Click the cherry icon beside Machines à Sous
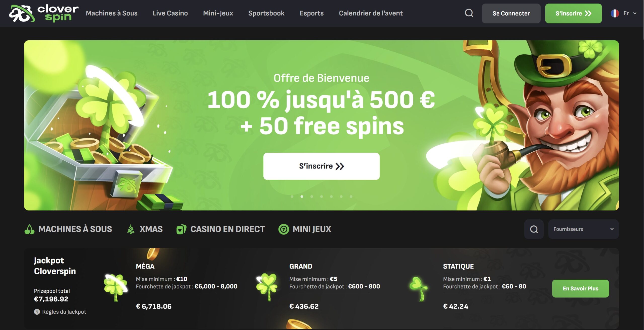Image resolution: width=644 pixels, height=330 pixels. (x=29, y=229)
